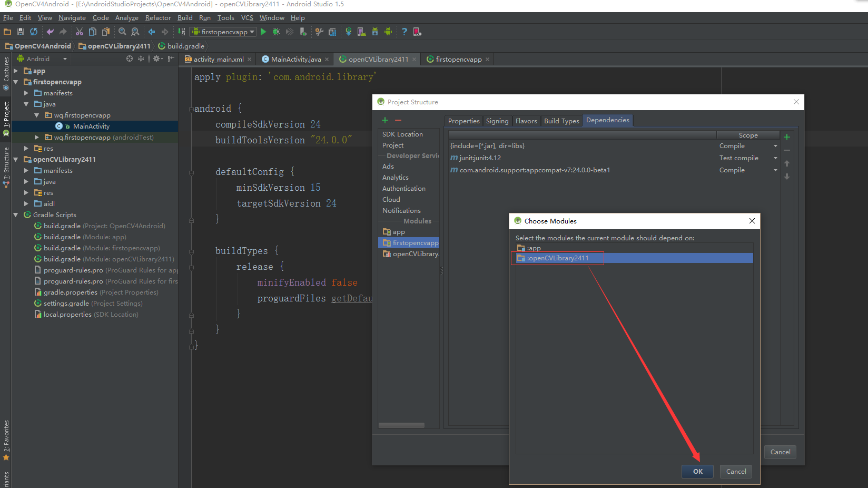Image resolution: width=868 pixels, height=488 pixels.
Task: Open the Android project view dropdown
Action: click(x=42, y=58)
